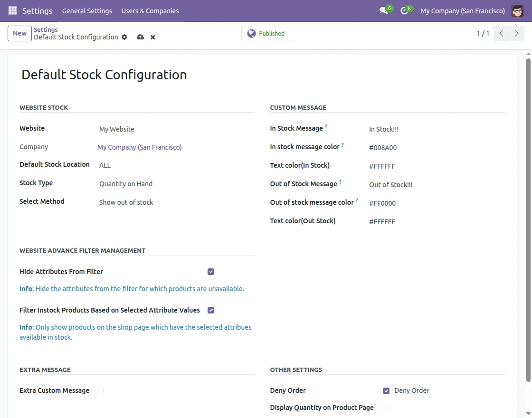Open the activities clock icon
The height and width of the screenshot is (418, 532).
click(404, 10)
